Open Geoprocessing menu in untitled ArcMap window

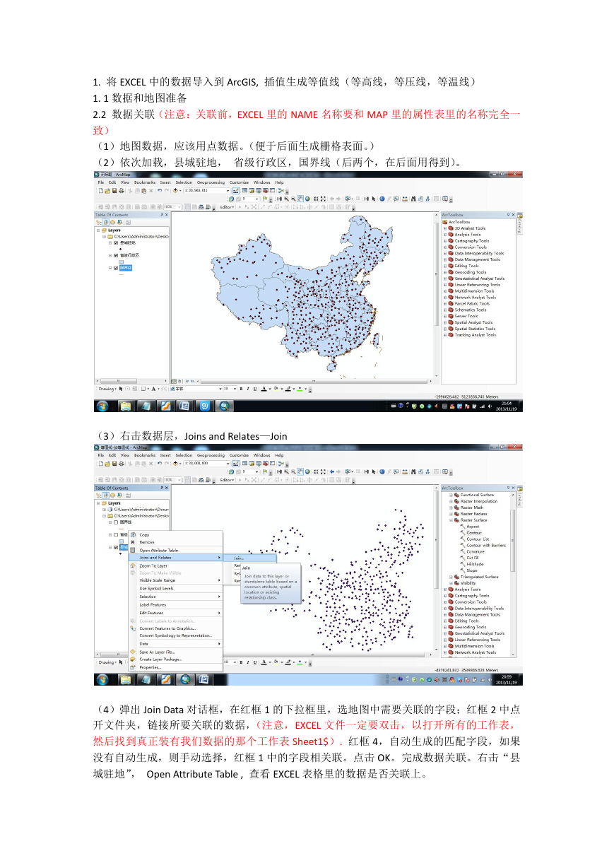click(x=210, y=182)
